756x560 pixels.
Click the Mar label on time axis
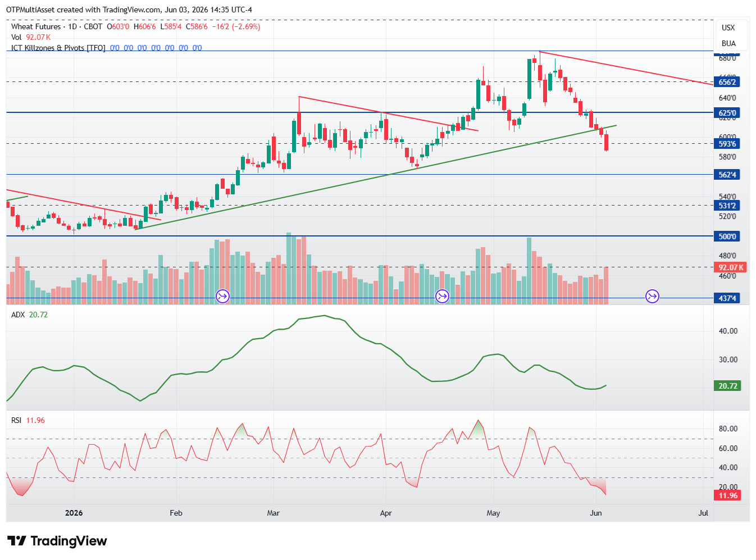[x=274, y=513]
